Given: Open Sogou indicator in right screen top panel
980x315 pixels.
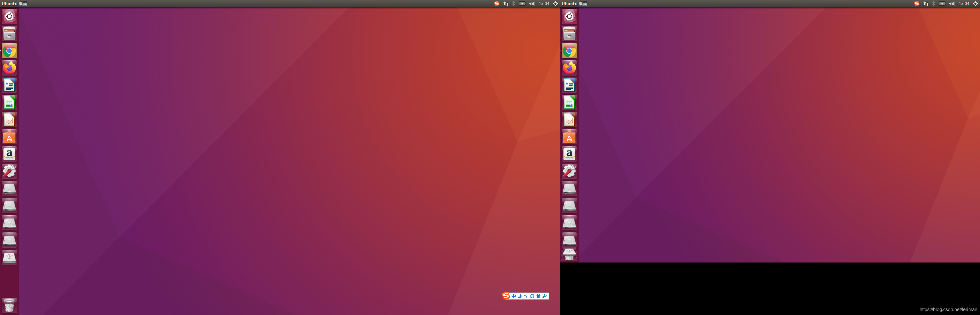Looking at the screenshot, I should click(916, 3).
